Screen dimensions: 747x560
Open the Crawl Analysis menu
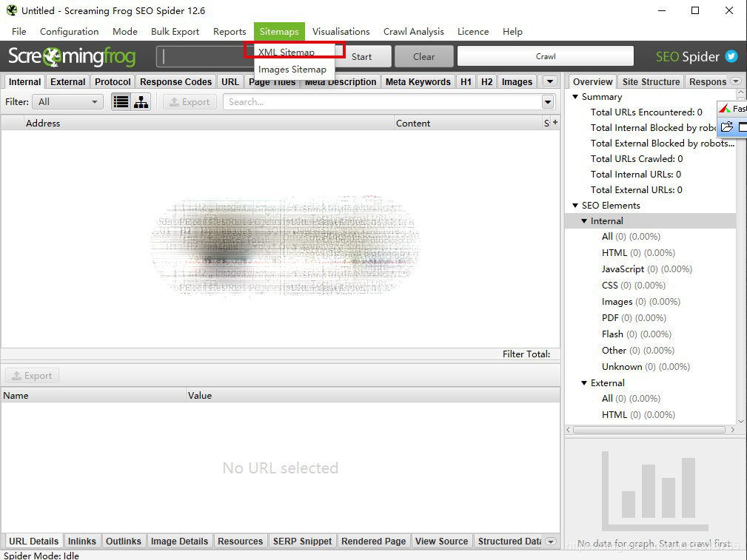tap(414, 31)
